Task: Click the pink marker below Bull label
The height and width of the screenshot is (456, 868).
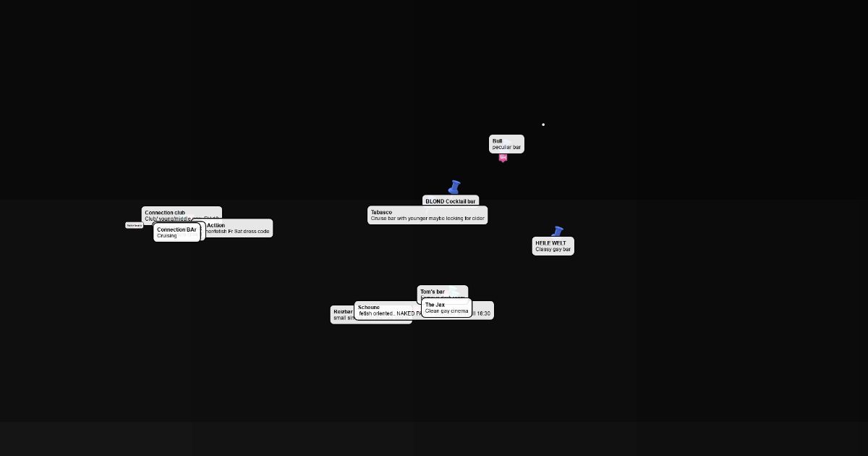Action: pyautogui.click(x=503, y=158)
